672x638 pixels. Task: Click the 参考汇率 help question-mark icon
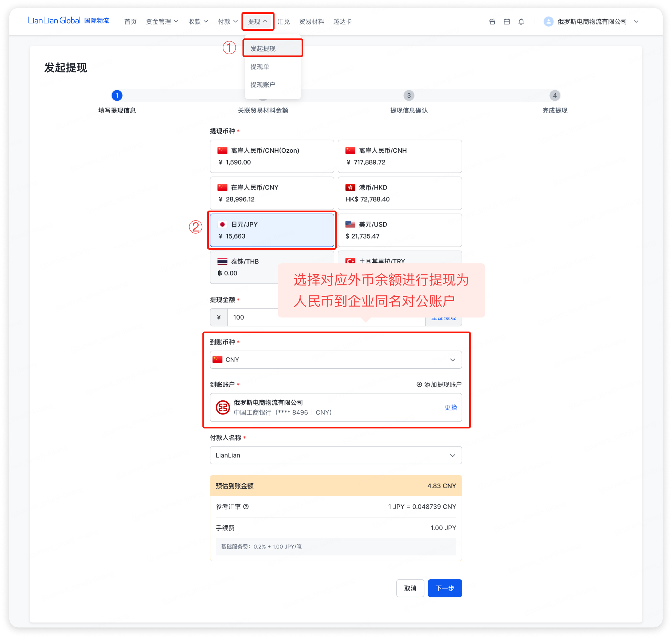click(246, 506)
